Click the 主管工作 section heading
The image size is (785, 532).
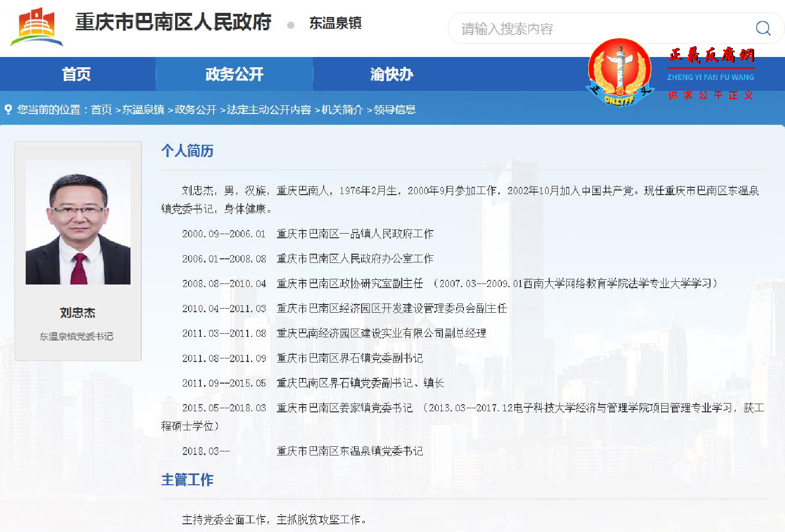[187, 480]
